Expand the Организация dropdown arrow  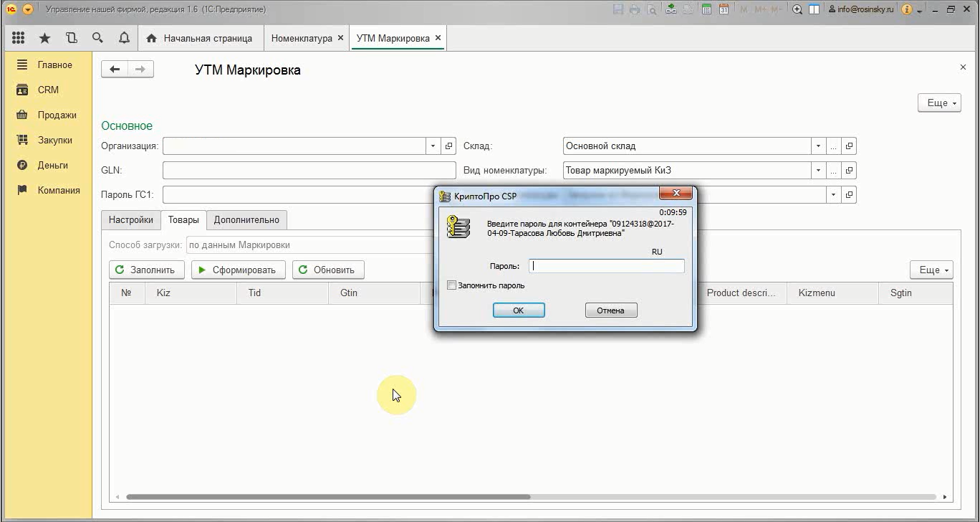433,146
